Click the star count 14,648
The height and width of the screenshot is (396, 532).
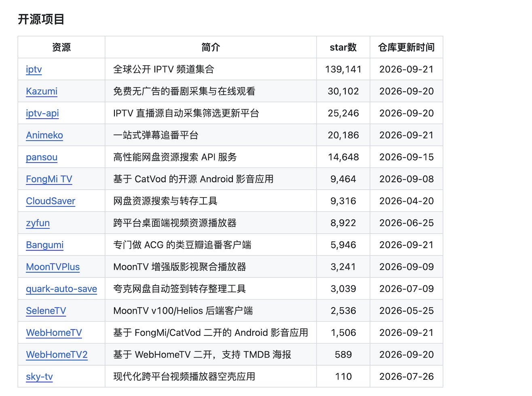[x=343, y=157]
